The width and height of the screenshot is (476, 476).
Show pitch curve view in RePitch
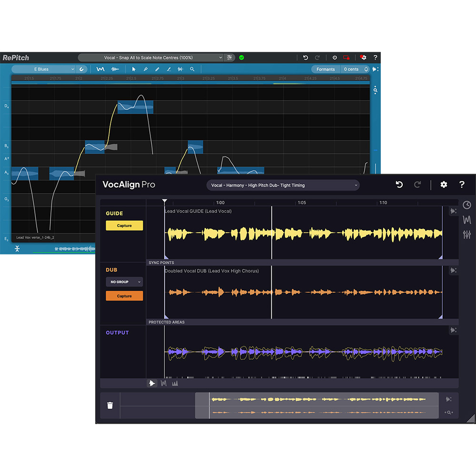100,69
